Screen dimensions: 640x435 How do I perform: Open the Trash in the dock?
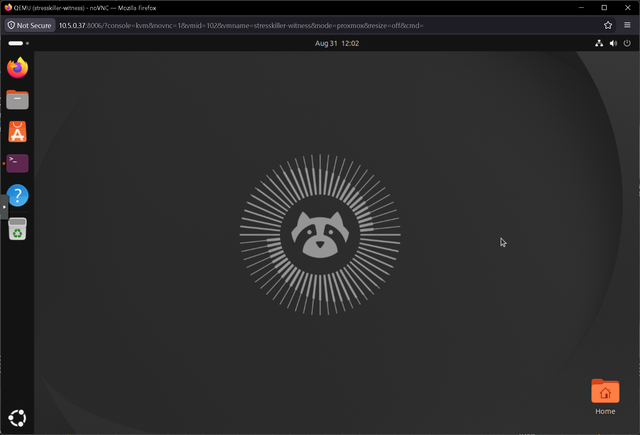click(x=17, y=229)
